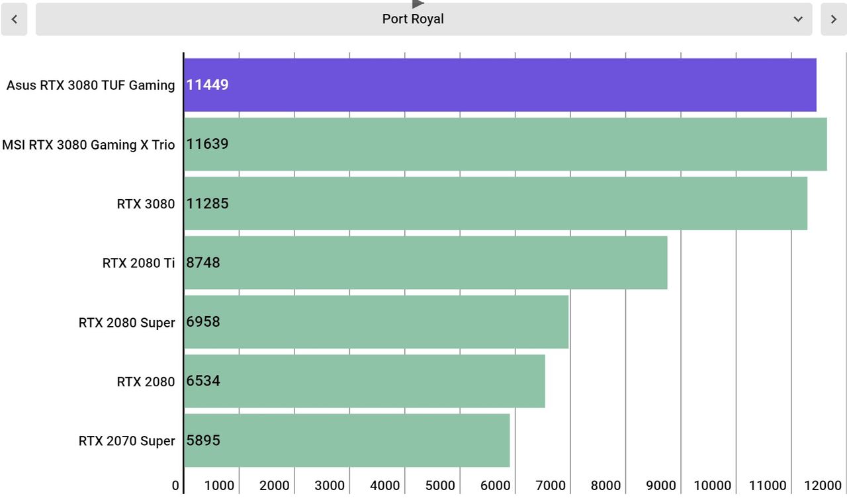Click the score value 5895
This screenshot has width=847, height=504.
(x=203, y=441)
